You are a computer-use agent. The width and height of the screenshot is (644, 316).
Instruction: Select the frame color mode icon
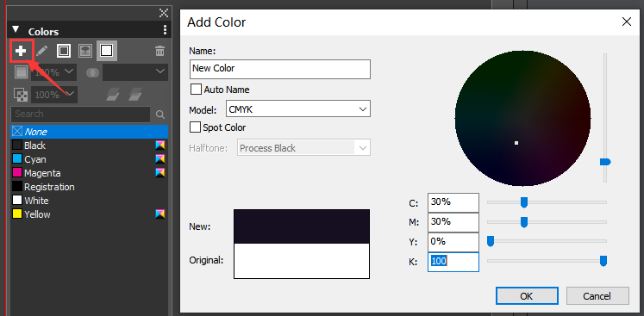pos(64,51)
